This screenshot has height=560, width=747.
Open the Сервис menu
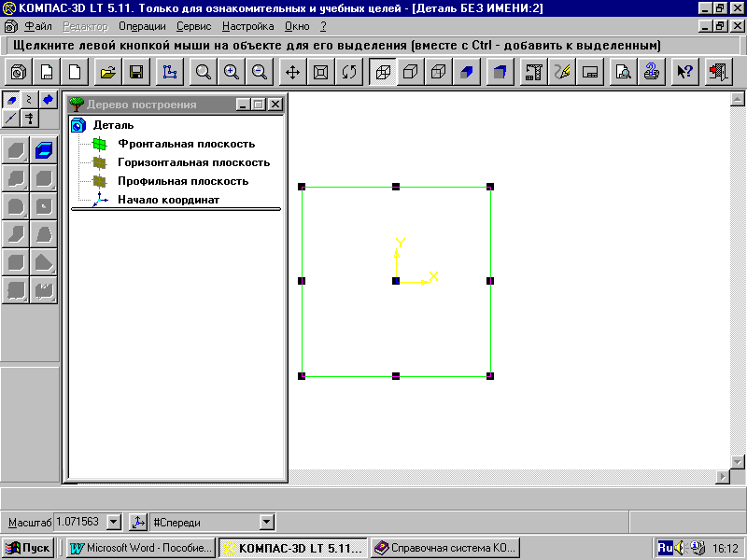194,27
